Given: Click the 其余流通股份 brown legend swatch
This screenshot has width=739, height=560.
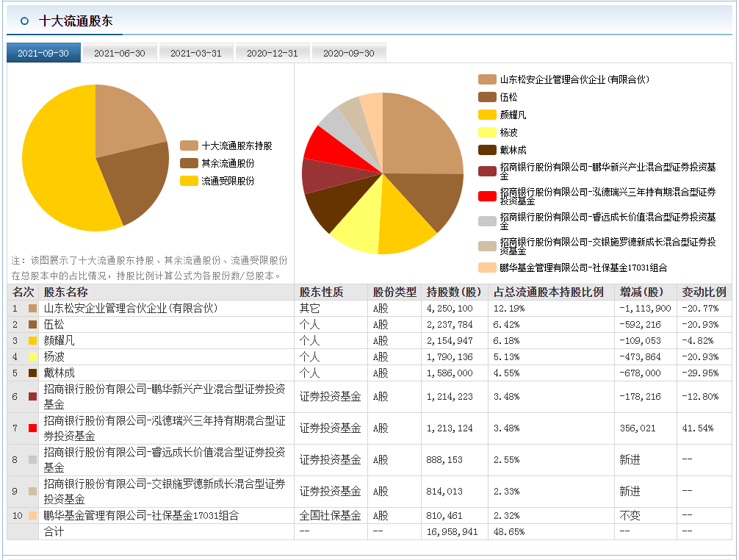Looking at the screenshot, I should pos(189,163).
